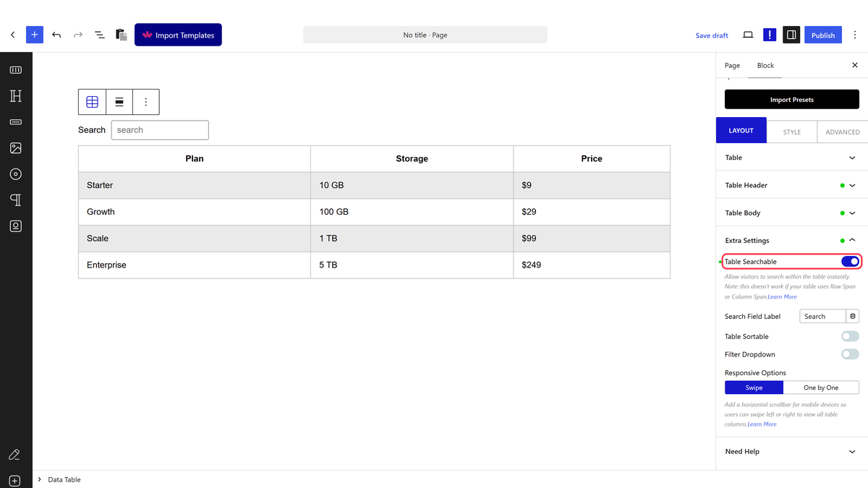Open Learn More link under Responsive Options
868x488 pixels.
click(762, 424)
